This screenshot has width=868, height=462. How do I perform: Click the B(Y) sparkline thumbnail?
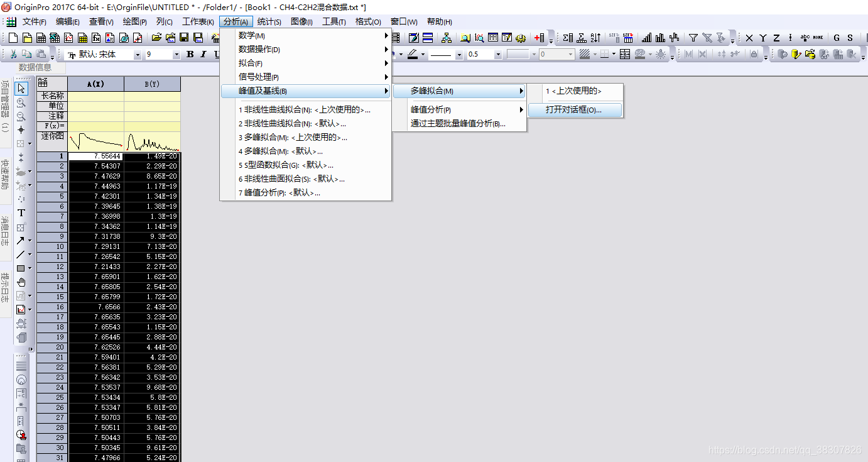coord(152,141)
